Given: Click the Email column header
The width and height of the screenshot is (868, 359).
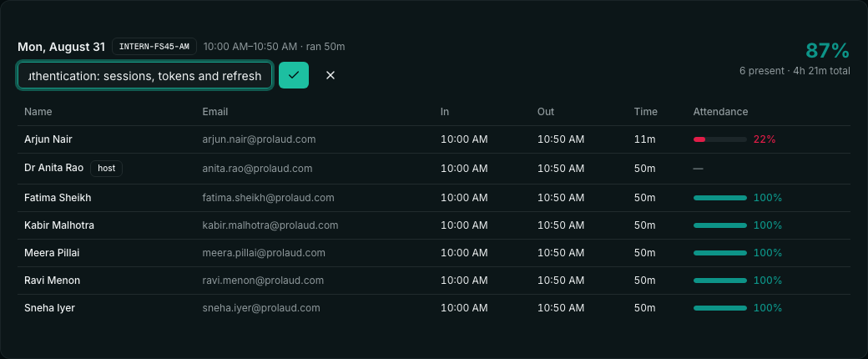Looking at the screenshot, I should (215, 111).
